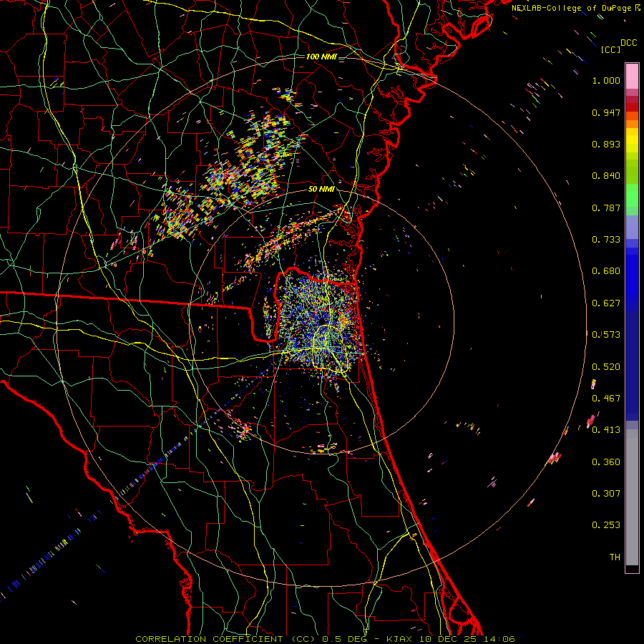Select the 0.840 scale value
This screenshot has width=644, height=644.
[x=606, y=176]
